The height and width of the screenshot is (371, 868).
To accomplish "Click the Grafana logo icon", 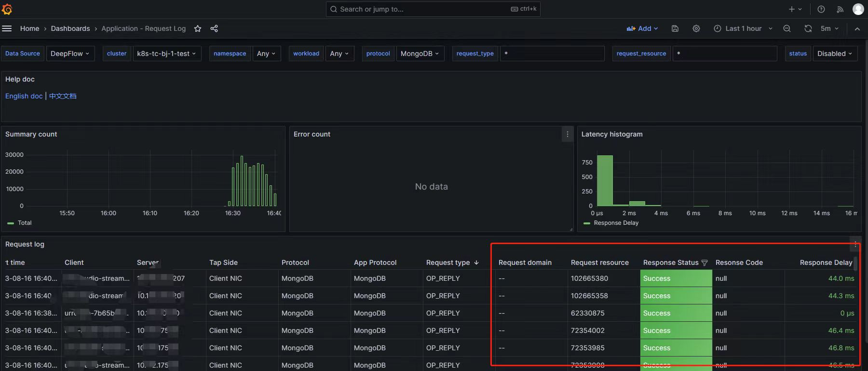I will click(7, 9).
